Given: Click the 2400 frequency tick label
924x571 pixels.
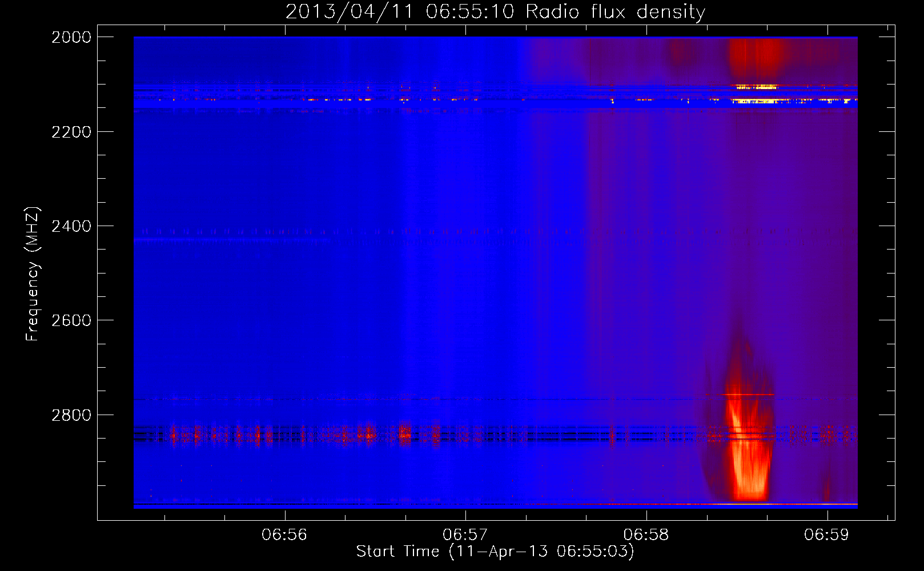Looking at the screenshot, I should click(x=71, y=226).
